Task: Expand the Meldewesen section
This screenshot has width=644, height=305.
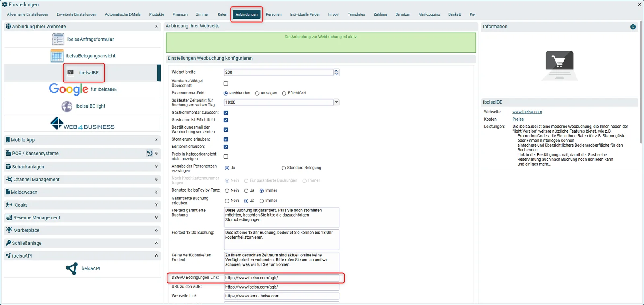Action: (157, 192)
